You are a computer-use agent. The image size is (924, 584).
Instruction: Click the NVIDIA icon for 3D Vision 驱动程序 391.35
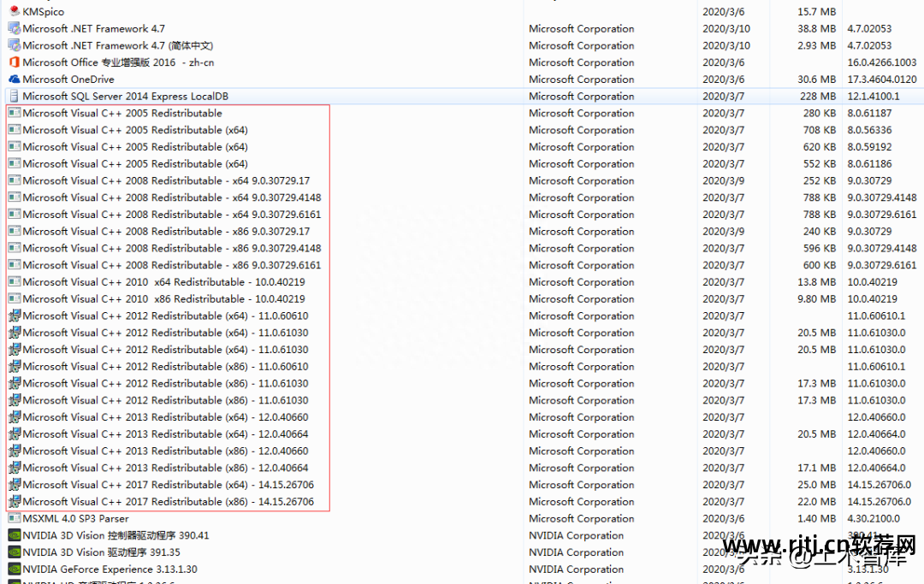pyautogui.click(x=15, y=552)
